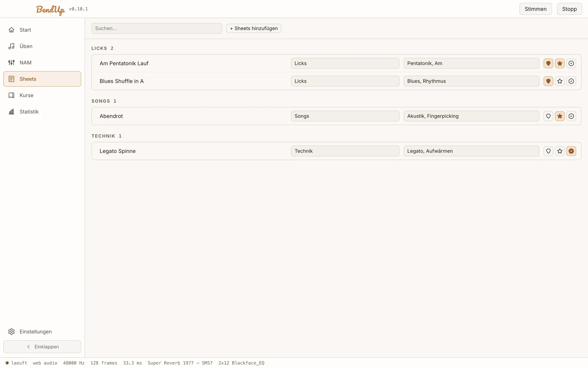Open the Am Pentatonik Lauf sheet
The image size is (588, 368).
click(x=124, y=63)
